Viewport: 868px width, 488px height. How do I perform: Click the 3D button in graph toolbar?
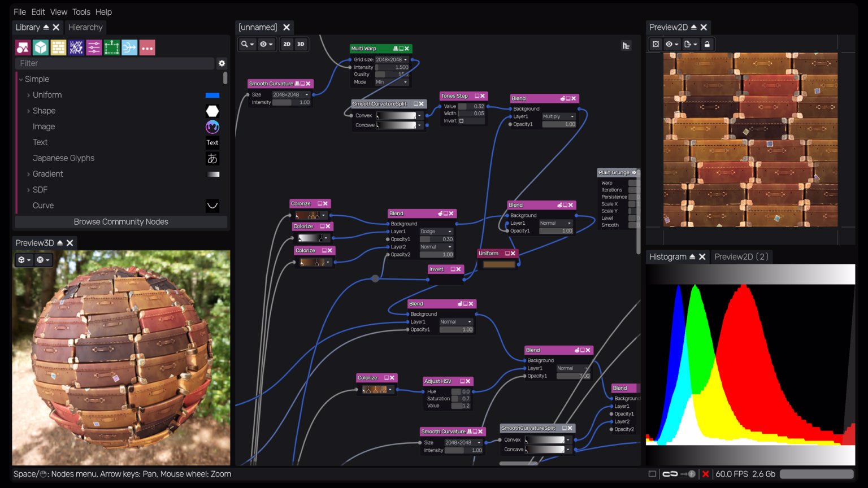point(301,44)
